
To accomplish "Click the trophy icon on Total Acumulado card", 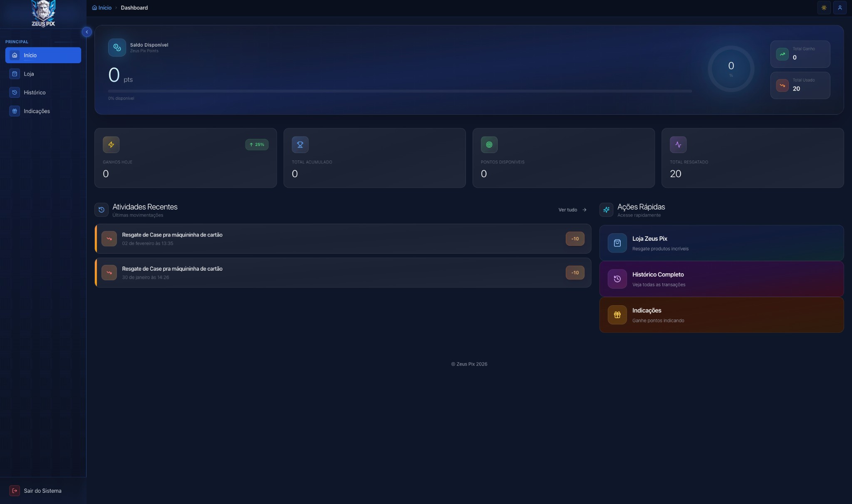I will coord(300,144).
